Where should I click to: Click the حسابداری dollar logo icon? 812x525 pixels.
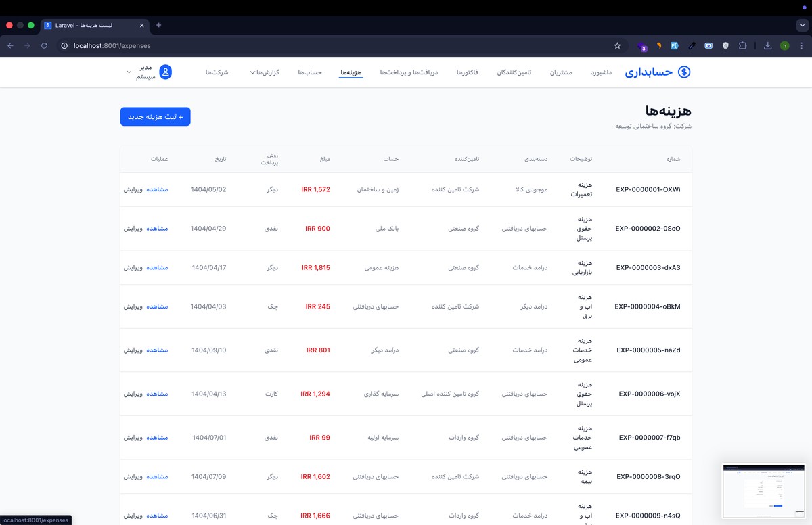point(684,72)
